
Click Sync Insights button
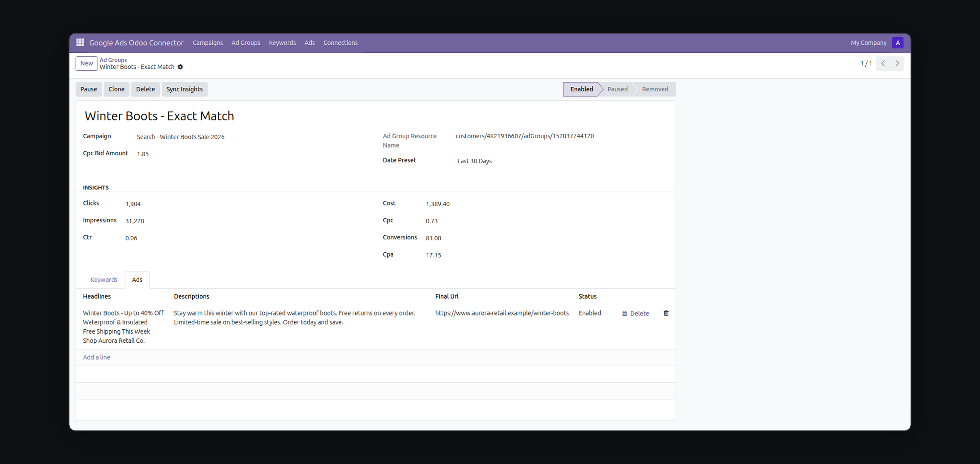click(185, 89)
